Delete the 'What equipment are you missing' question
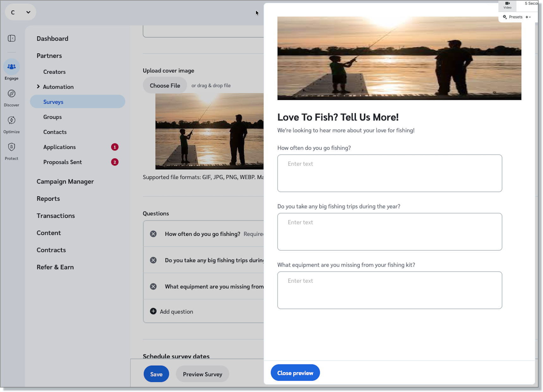543x392 pixels. pyautogui.click(x=153, y=286)
